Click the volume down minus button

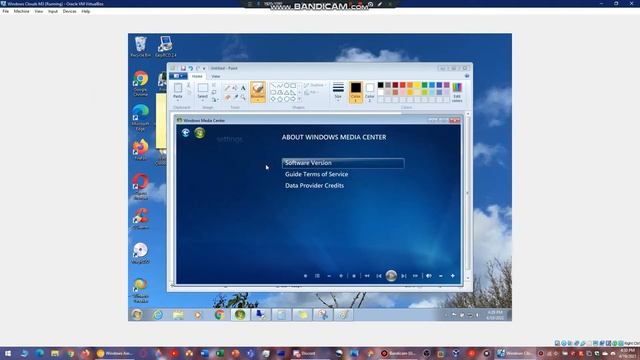click(441, 276)
